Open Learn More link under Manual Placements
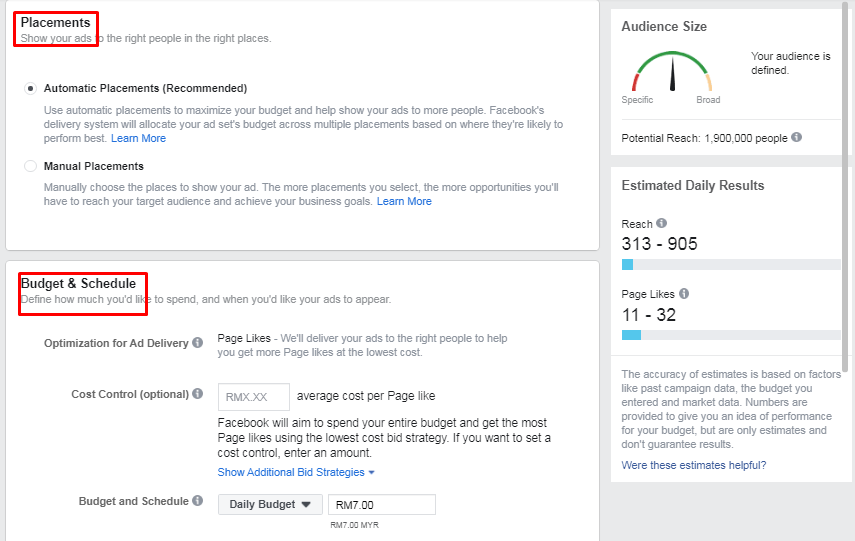The height and width of the screenshot is (541, 855). click(x=404, y=201)
